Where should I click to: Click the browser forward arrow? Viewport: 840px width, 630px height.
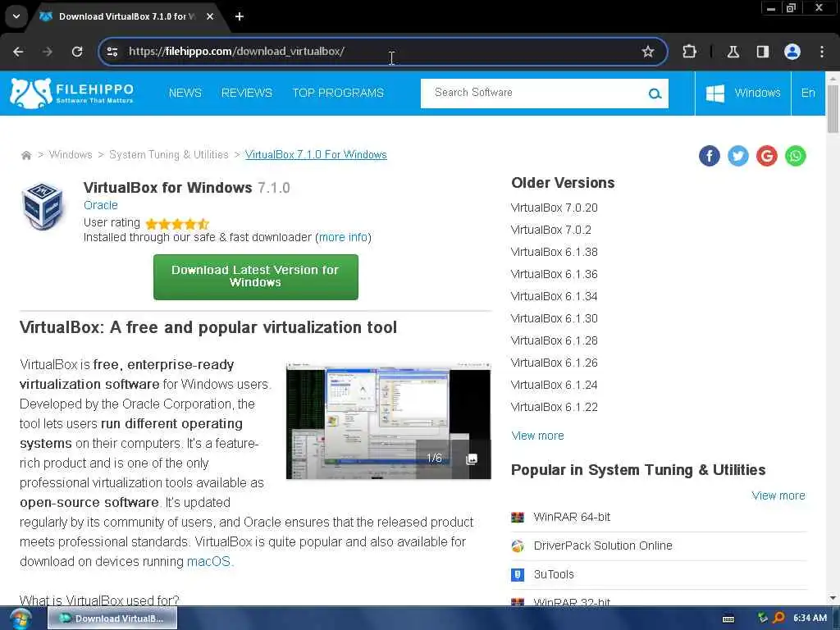click(x=48, y=52)
